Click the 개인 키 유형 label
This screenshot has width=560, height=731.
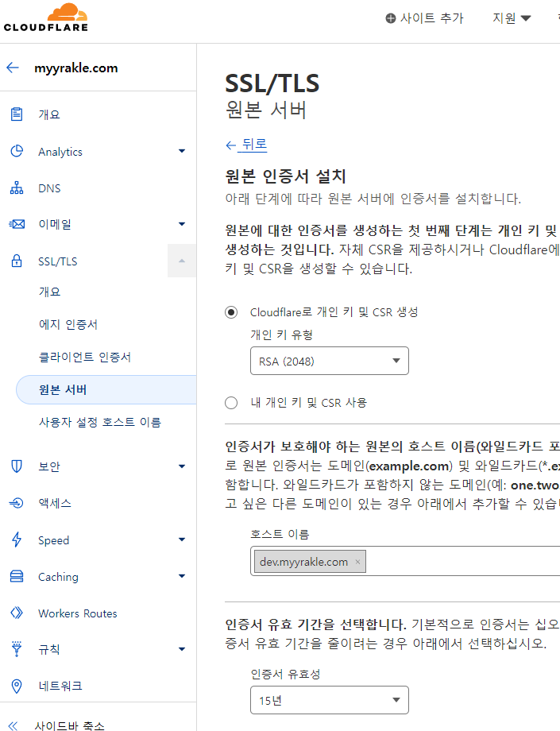281,335
